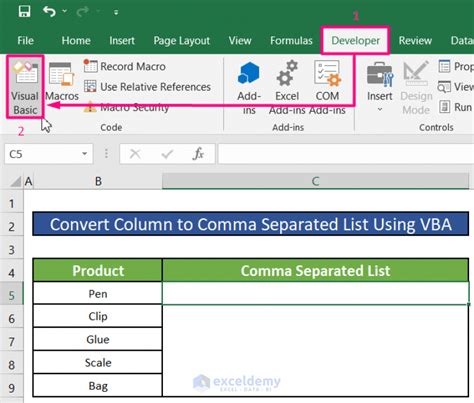Select column A header

click(29, 181)
